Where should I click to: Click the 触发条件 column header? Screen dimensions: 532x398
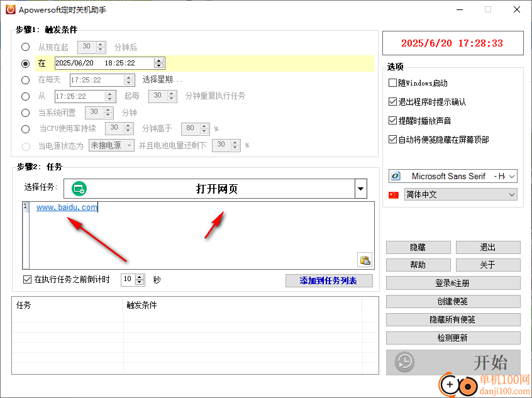coord(243,305)
